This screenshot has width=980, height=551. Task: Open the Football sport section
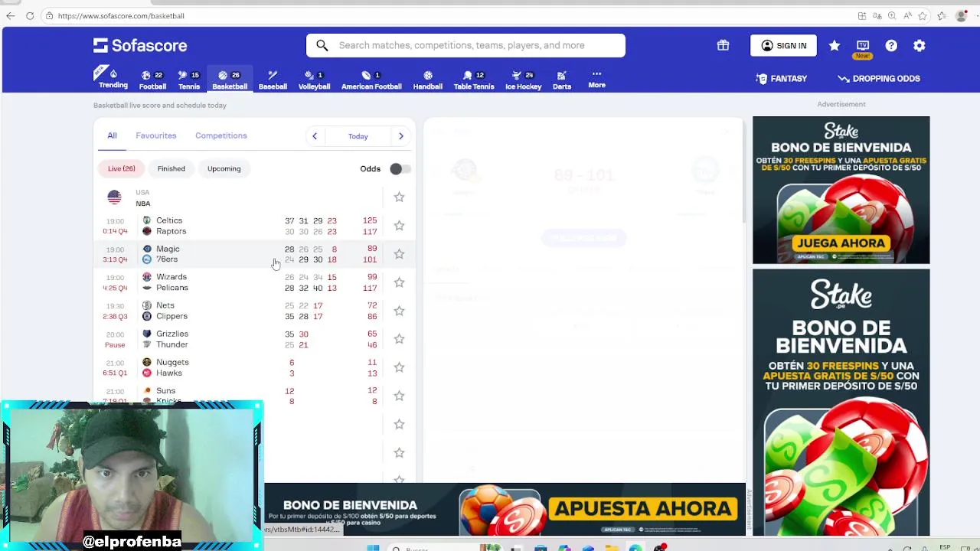152,80
